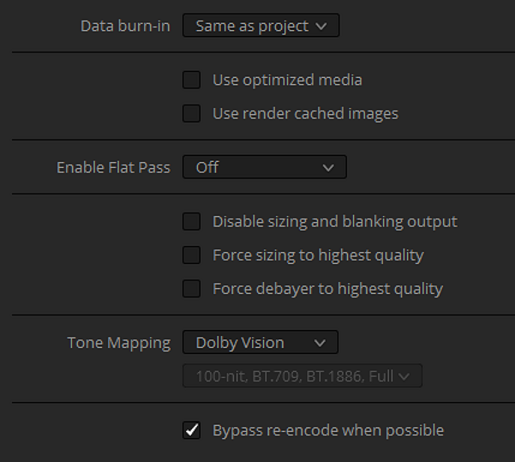The height and width of the screenshot is (462, 515).
Task: Click the Use render cached images text
Action: tap(305, 114)
